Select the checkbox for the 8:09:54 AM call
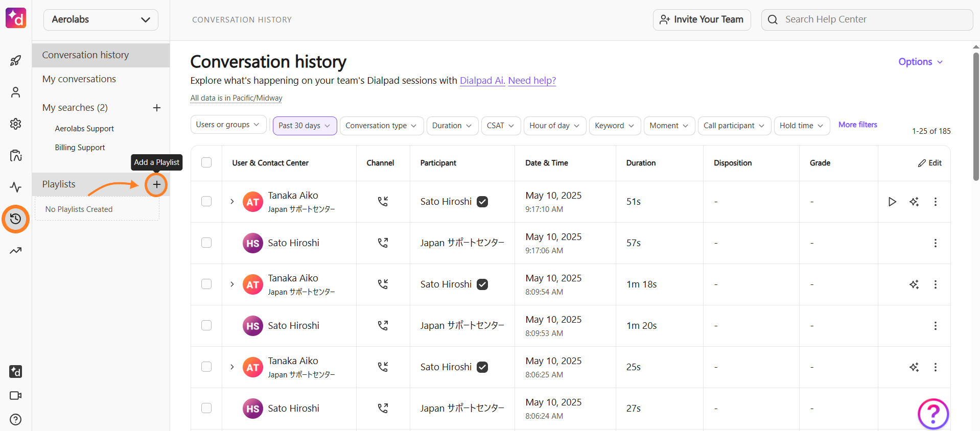 [x=206, y=284]
